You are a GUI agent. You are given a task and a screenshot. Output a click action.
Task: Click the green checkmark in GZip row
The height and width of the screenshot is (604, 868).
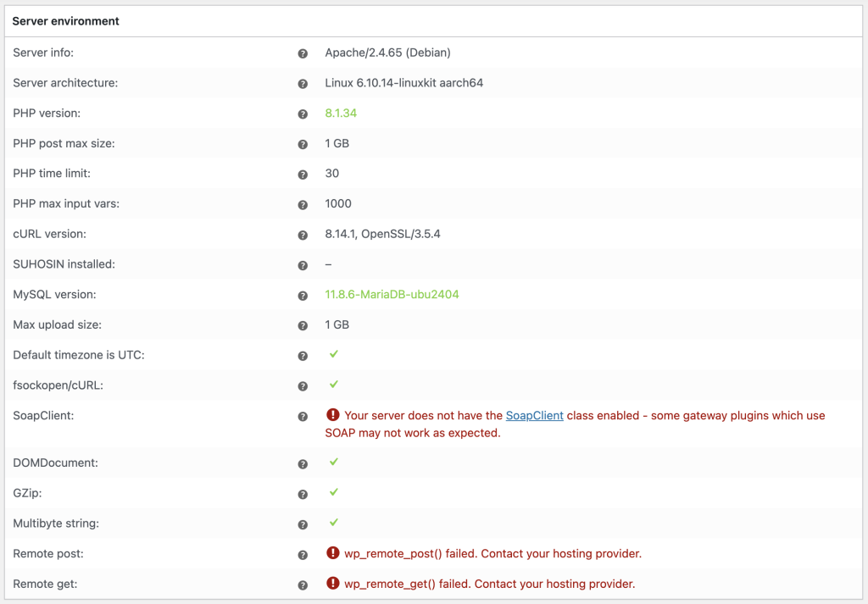click(334, 492)
